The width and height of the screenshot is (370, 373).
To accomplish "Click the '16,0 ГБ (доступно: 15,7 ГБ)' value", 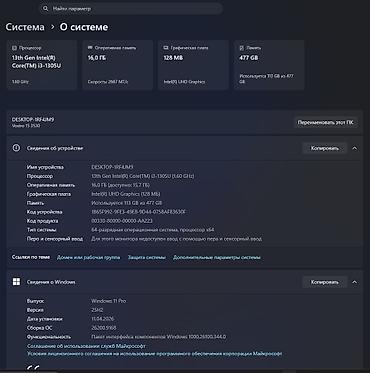I will [120, 185].
